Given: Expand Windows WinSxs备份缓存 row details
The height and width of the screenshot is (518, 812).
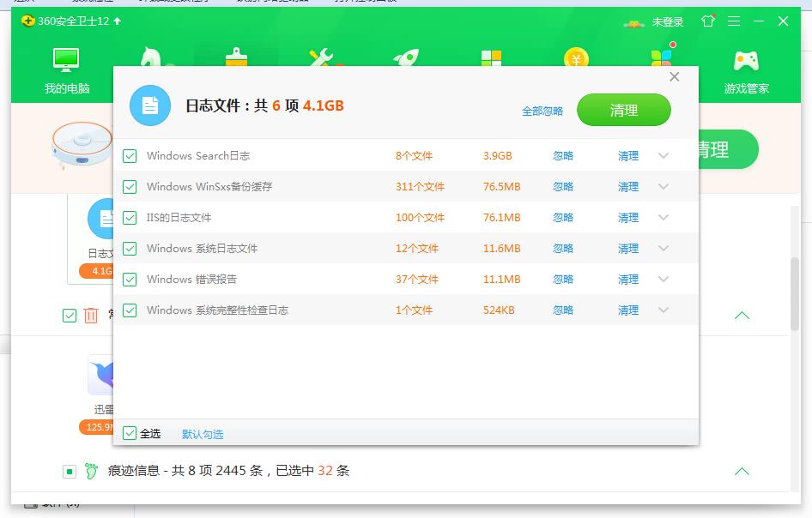Looking at the screenshot, I should tap(664, 187).
